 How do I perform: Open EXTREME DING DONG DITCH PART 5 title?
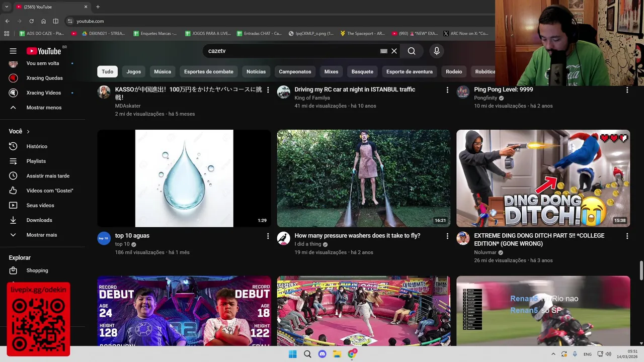tap(539, 240)
